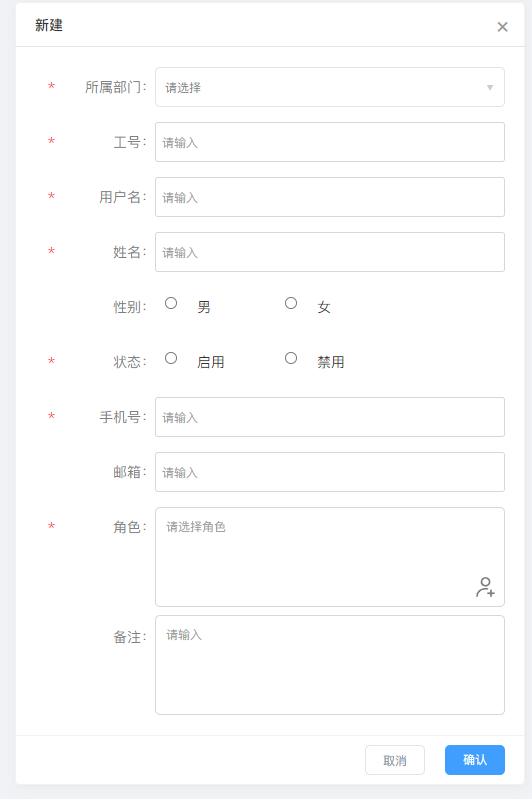Click into the 备注 textarea
Viewport: 532px width, 799px height.
330,665
